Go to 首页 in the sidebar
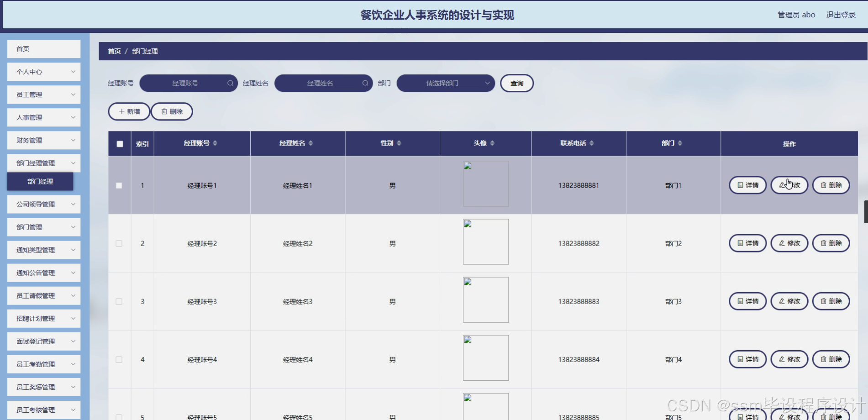 [44, 49]
